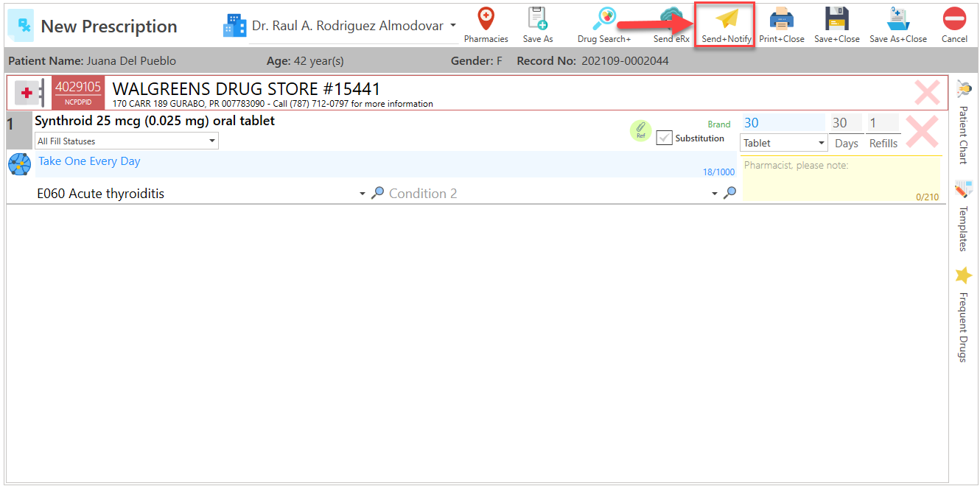
Task: Open the Tablet unit dropdown
Action: (784, 143)
